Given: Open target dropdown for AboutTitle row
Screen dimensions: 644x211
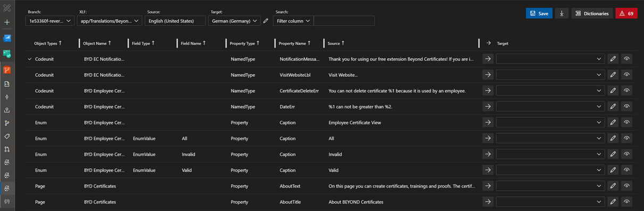Looking at the screenshot, I should click(x=550, y=202).
